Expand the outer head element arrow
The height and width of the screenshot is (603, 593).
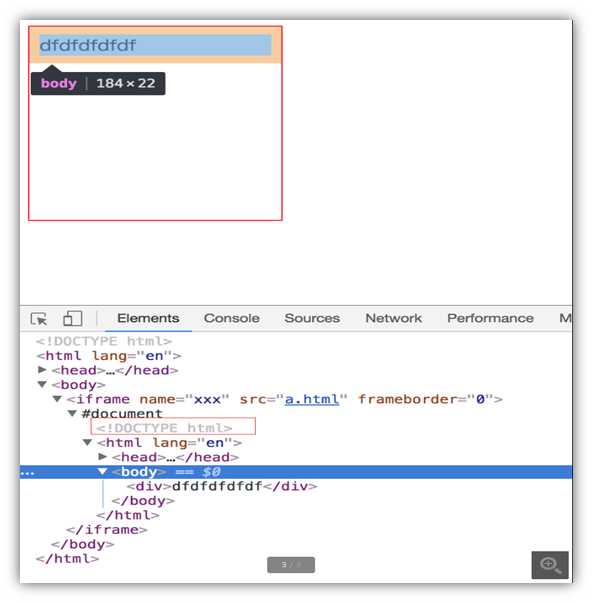pyautogui.click(x=42, y=370)
